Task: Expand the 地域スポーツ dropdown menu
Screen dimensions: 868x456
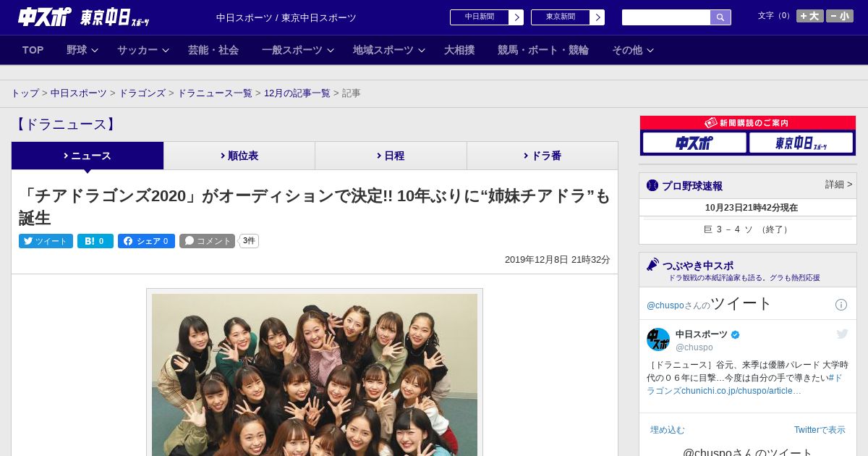Action: click(x=389, y=50)
